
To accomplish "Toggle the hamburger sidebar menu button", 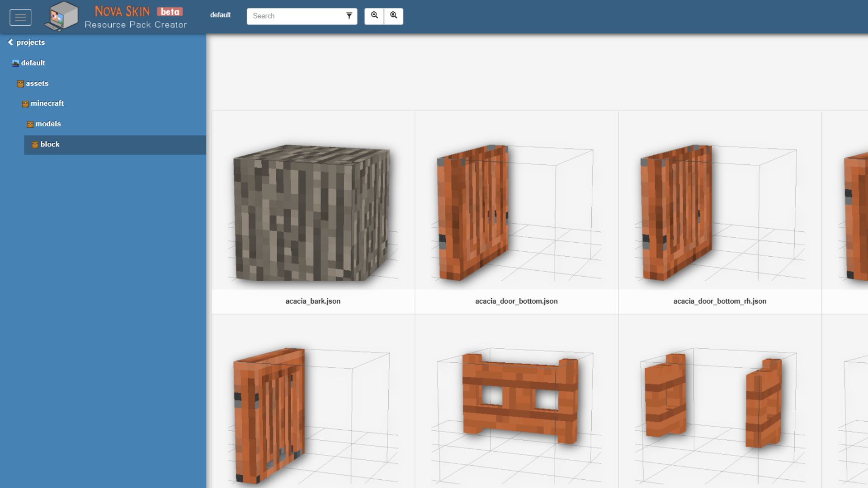I will tap(20, 17).
